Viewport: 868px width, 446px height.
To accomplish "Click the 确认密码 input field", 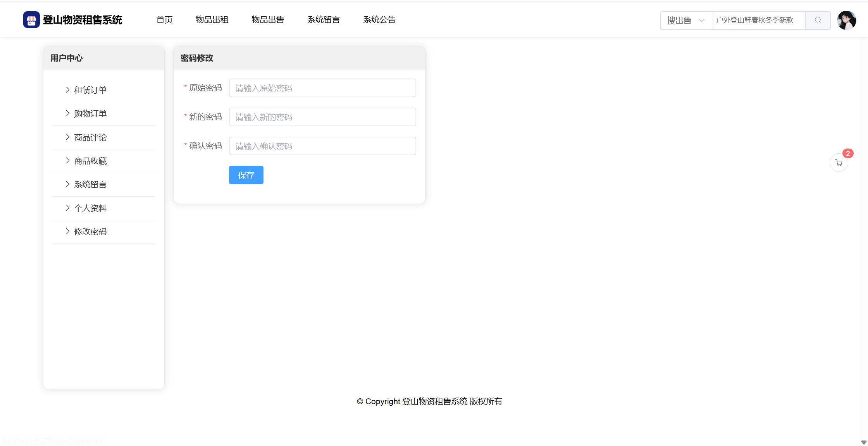I will point(322,146).
